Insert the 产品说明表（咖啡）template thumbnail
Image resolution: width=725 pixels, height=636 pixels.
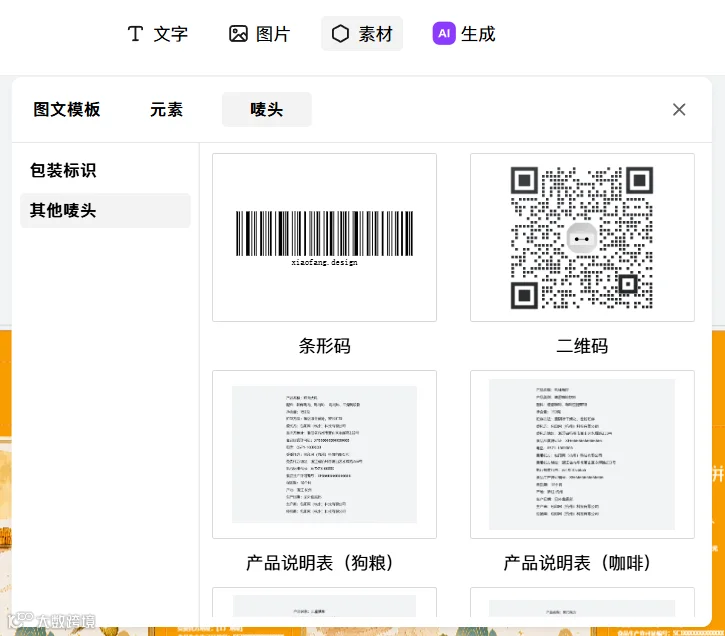[x=582, y=454]
